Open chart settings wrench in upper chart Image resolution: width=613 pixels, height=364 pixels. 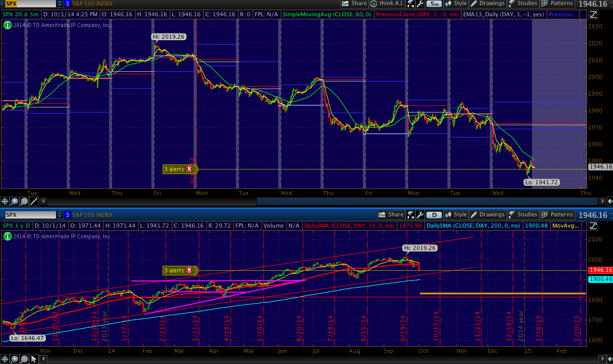(420, 4)
